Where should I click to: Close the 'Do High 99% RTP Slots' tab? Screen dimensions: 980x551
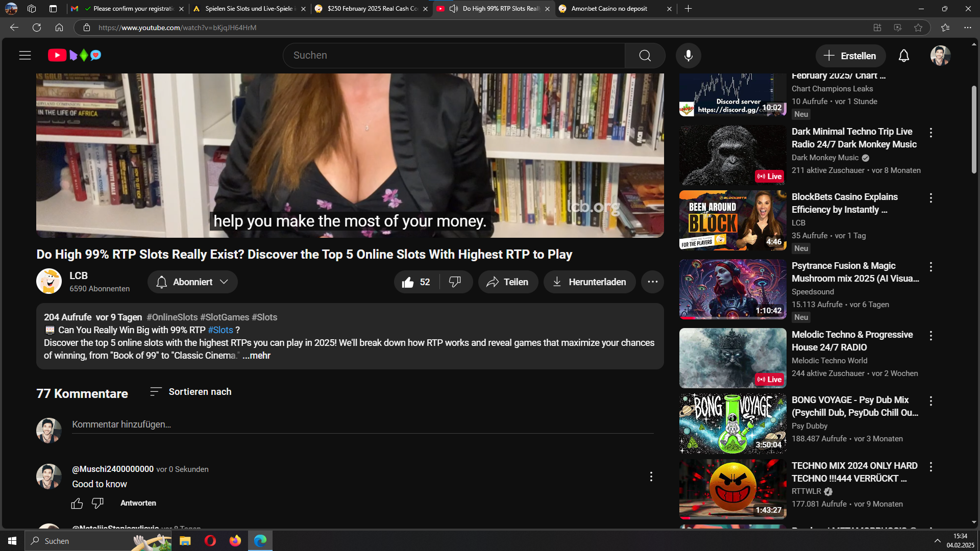[547, 9]
